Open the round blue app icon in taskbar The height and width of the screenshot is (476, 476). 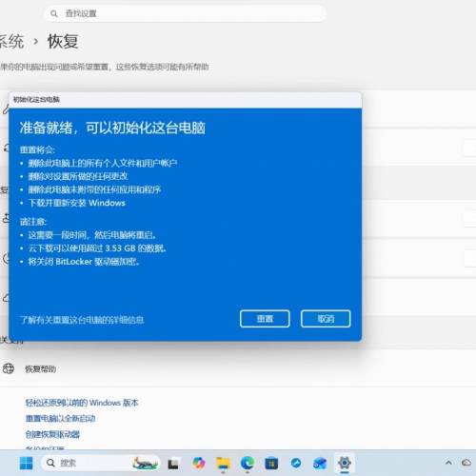pos(296,464)
